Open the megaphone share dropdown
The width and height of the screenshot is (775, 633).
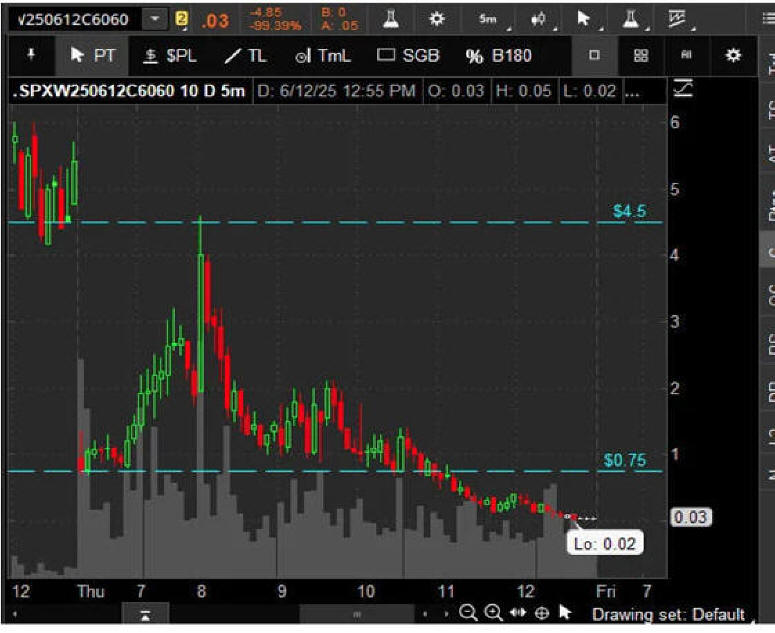click(539, 19)
